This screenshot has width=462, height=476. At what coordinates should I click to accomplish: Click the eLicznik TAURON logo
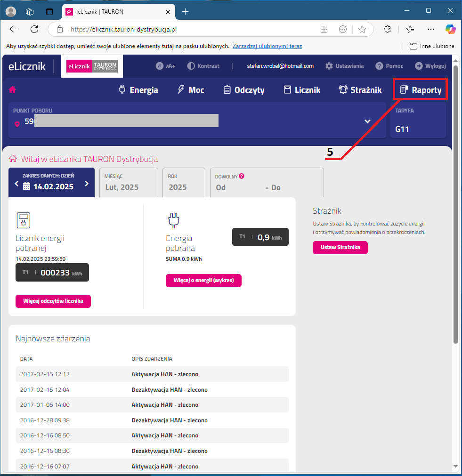pos(92,66)
